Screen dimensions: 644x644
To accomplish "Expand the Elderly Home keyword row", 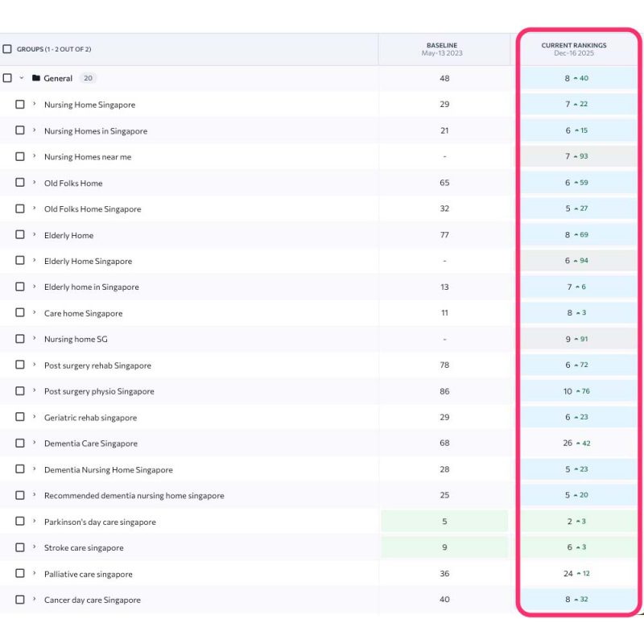I will coord(35,235).
